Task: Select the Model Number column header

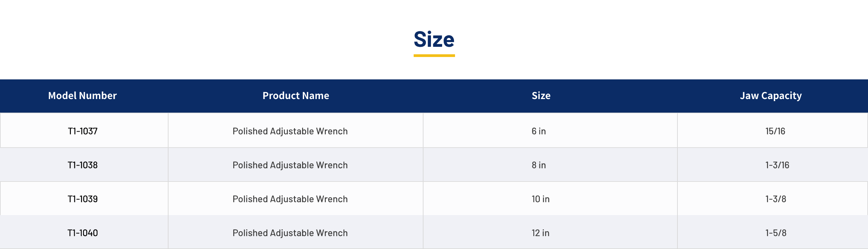Action: click(x=82, y=96)
